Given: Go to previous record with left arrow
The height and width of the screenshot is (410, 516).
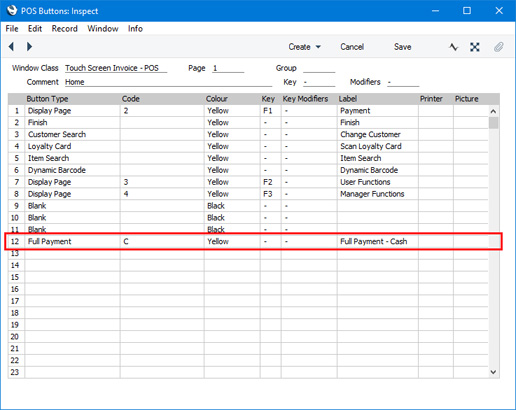Looking at the screenshot, I should [11, 47].
